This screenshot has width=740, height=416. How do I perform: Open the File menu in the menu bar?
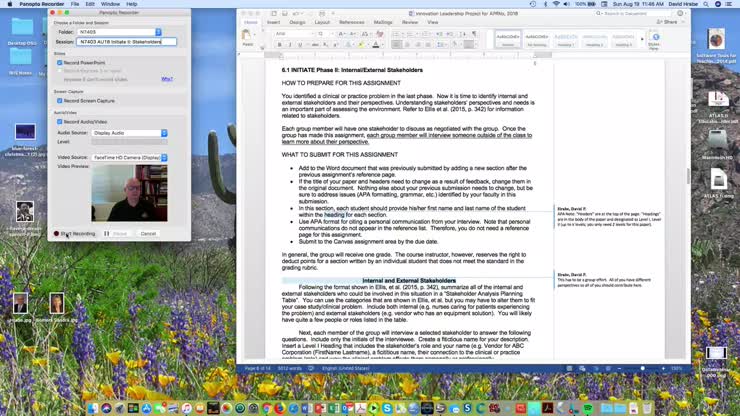(75, 4)
